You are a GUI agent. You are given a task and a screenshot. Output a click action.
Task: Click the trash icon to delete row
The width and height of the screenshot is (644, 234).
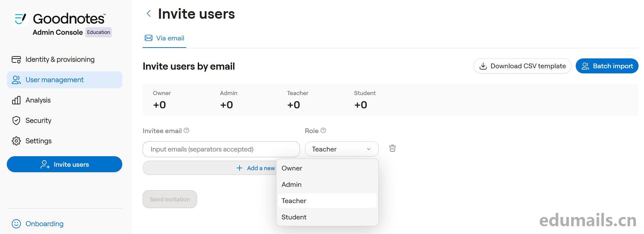[392, 148]
